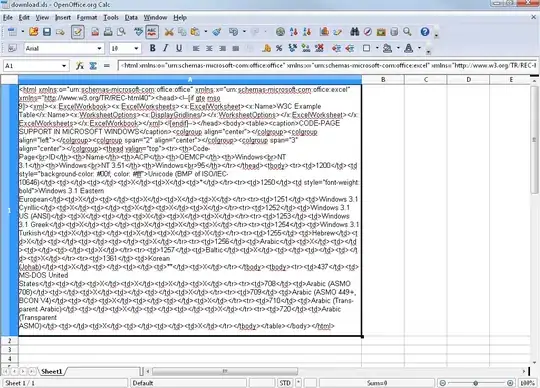Screen dimensions: 540x388
Task: Open Data Sources
Action: 394,32
